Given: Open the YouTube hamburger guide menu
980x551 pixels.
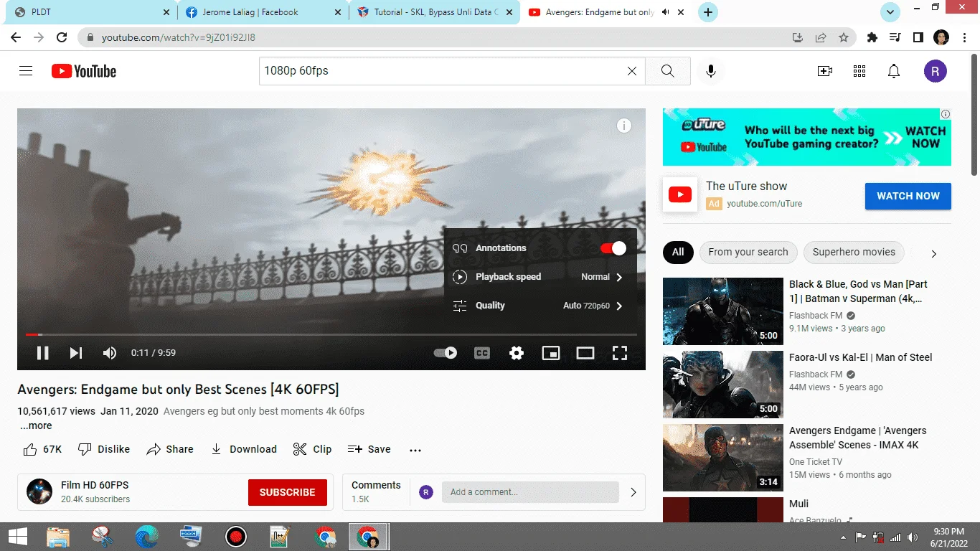Looking at the screenshot, I should (x=26, y=71).
